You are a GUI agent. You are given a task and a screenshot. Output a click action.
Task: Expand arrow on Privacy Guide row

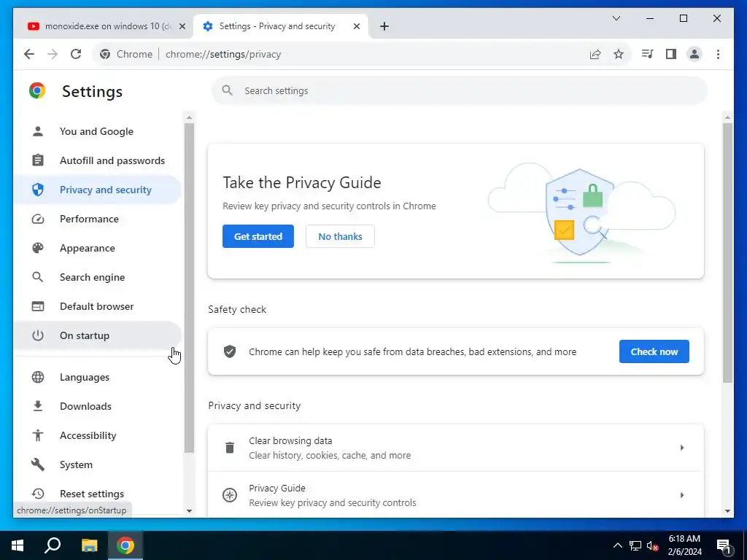pos(682,495)
